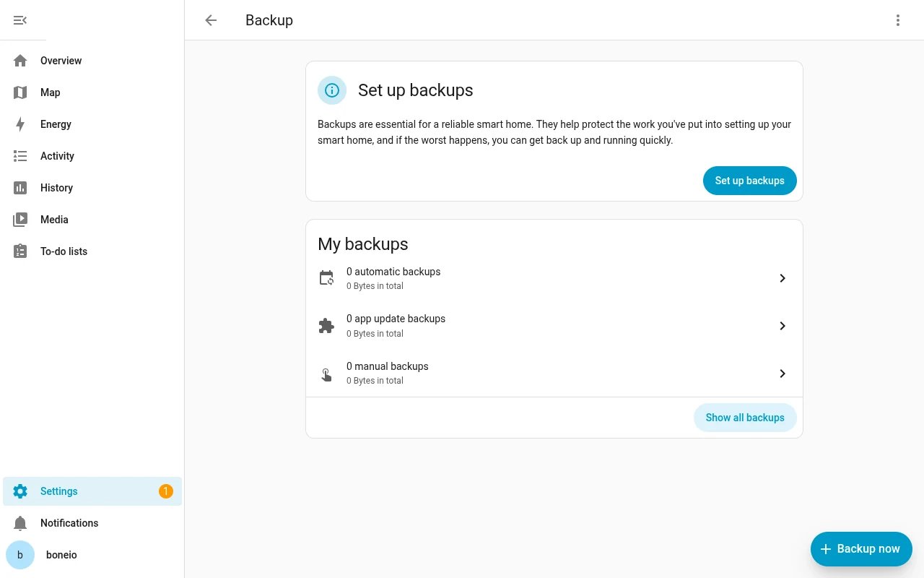Expand the automatic backups chevron
924x578 pixels.
(x=783, y=278)
